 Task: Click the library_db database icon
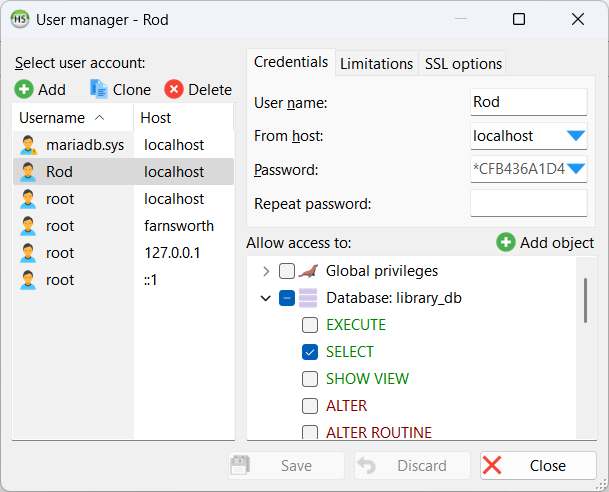pos(310,298)
